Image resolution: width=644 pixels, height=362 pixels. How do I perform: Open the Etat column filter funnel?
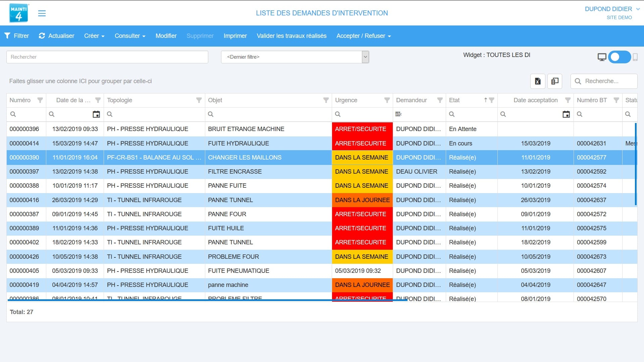pos(492,100)
